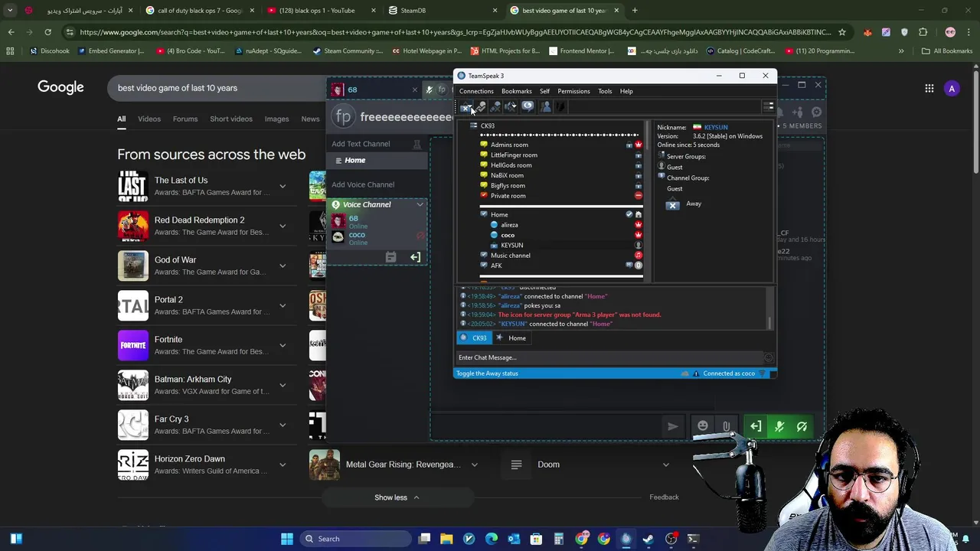Switch to the Home chat tab

(511, 337)
